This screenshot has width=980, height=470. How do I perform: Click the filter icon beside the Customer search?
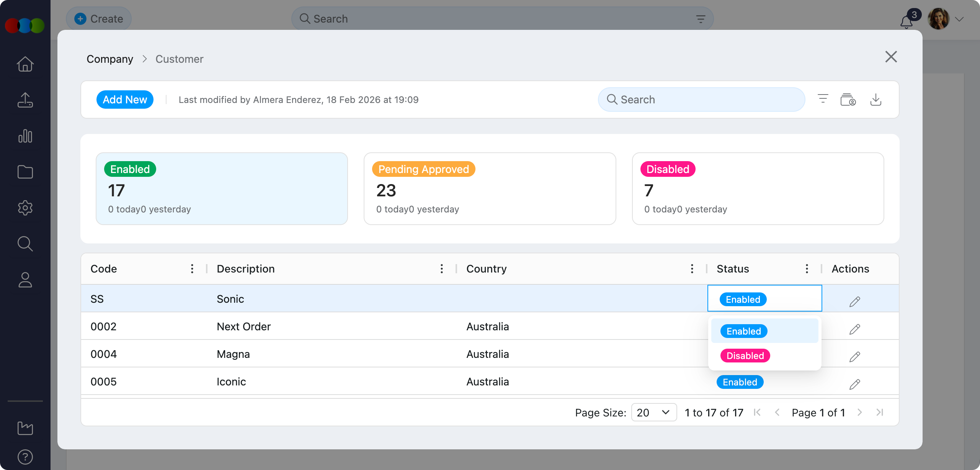tap(823, 99)
